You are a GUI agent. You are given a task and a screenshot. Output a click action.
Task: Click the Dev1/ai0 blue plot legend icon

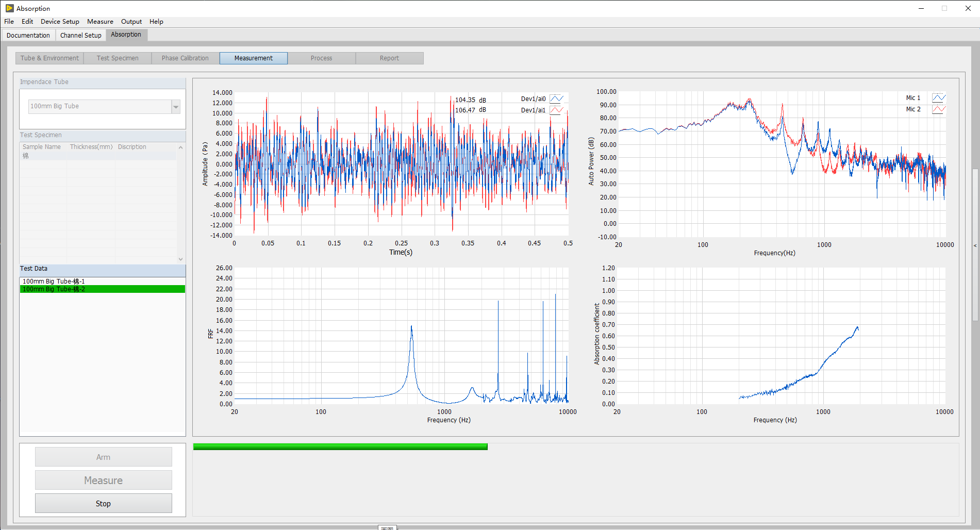[556, 99]
